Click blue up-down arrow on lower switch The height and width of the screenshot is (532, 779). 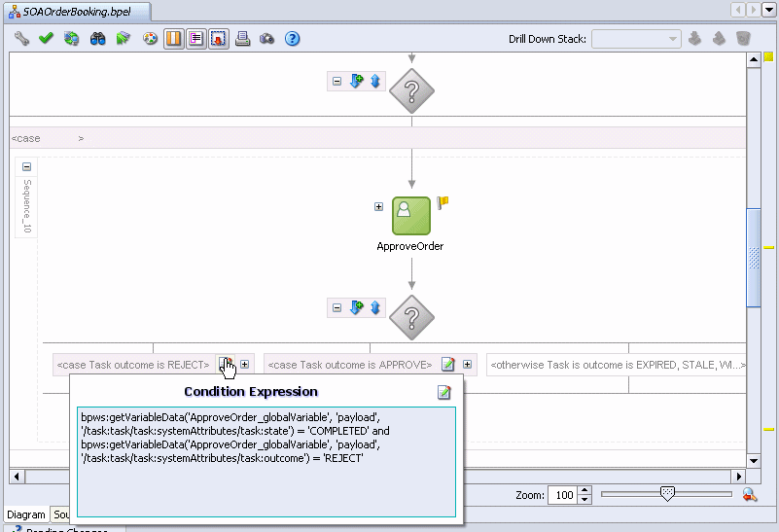[375, 307]
